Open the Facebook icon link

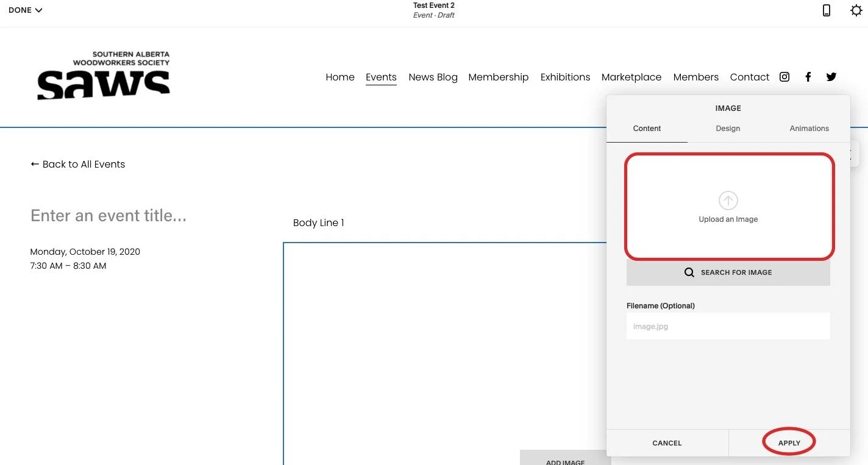pos(808,77)
